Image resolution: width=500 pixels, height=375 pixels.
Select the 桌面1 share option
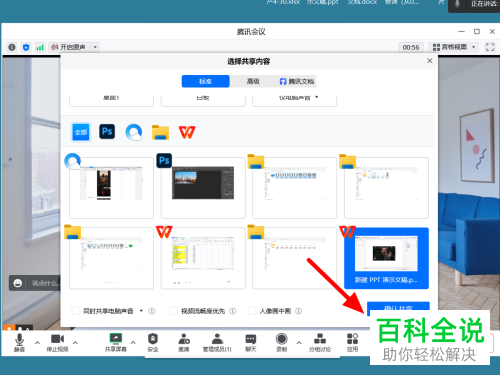[111, 101]
